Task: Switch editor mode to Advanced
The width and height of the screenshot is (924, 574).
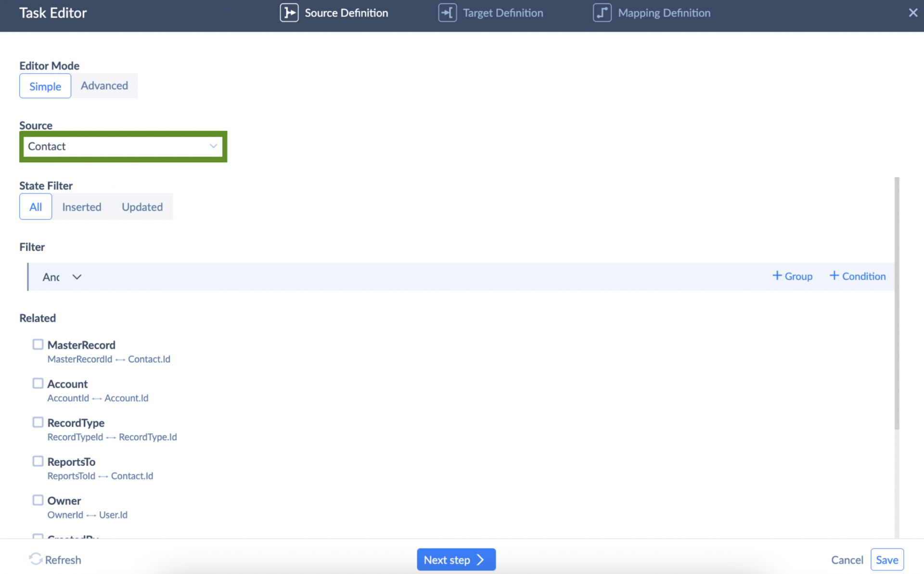Action: 104,86
